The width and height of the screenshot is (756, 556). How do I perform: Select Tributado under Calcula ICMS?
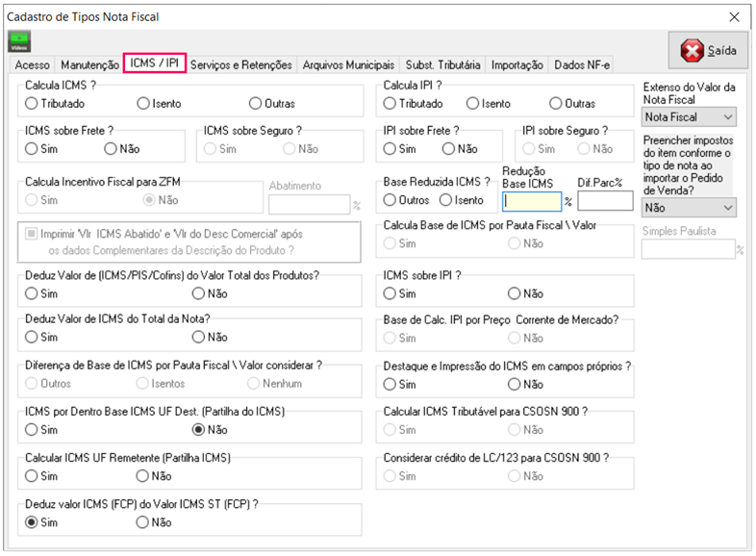(32, 103)
